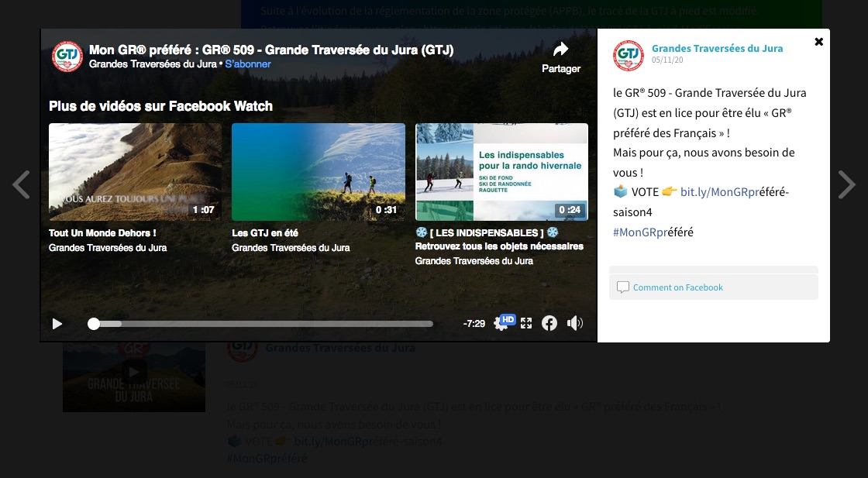Click the post date 05/11/20 in panel

click(667, 60)
